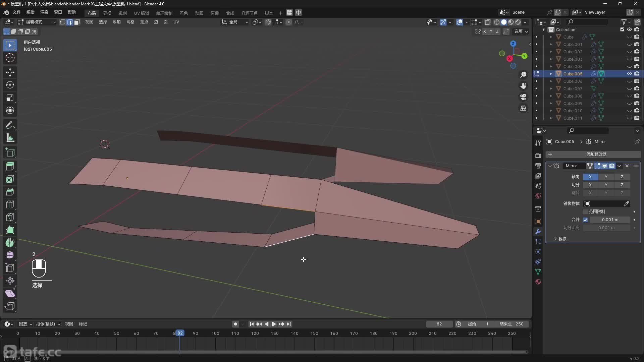644x362 pixels.
Task: Select the Knife tool
Action: tap(10, 218)
